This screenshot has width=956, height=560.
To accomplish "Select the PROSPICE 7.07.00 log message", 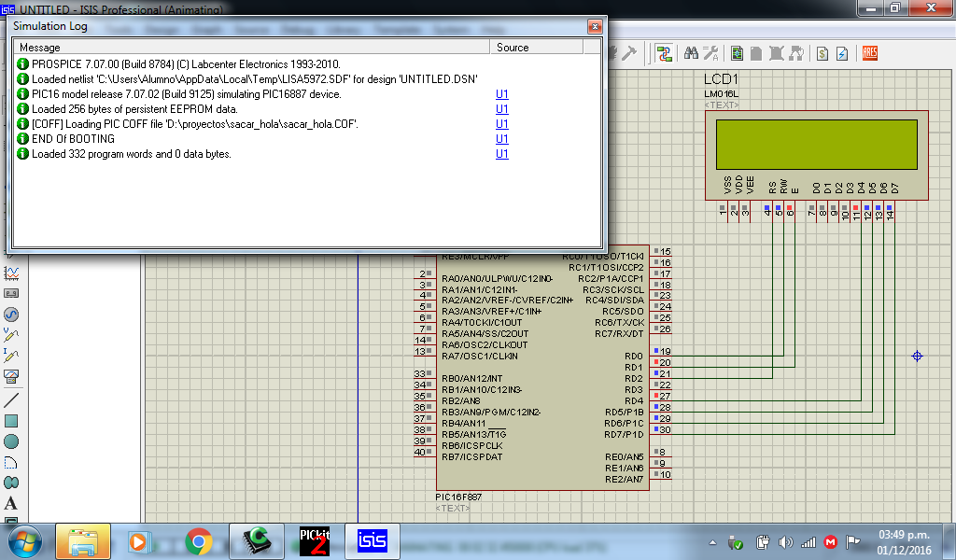I will pos(186,64).
